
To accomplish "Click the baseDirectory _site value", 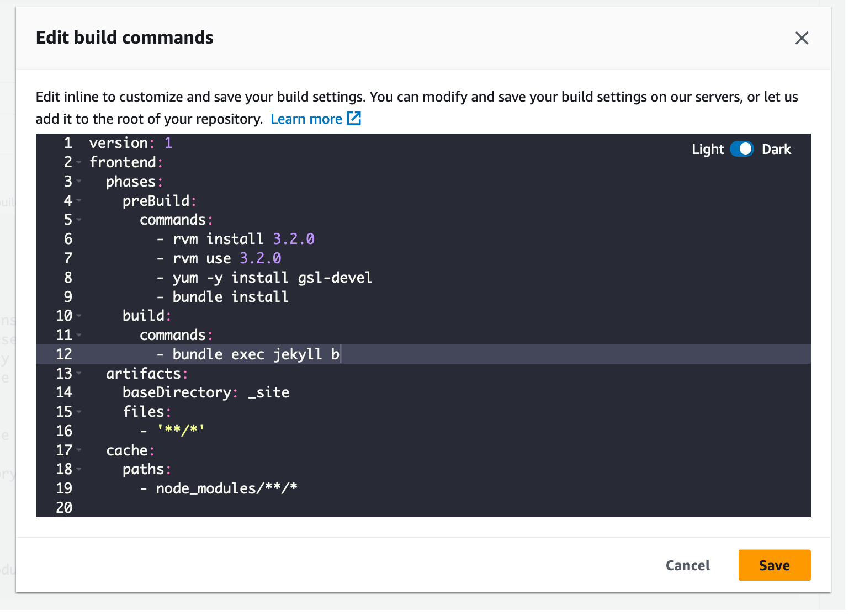I will coord(269,392).
